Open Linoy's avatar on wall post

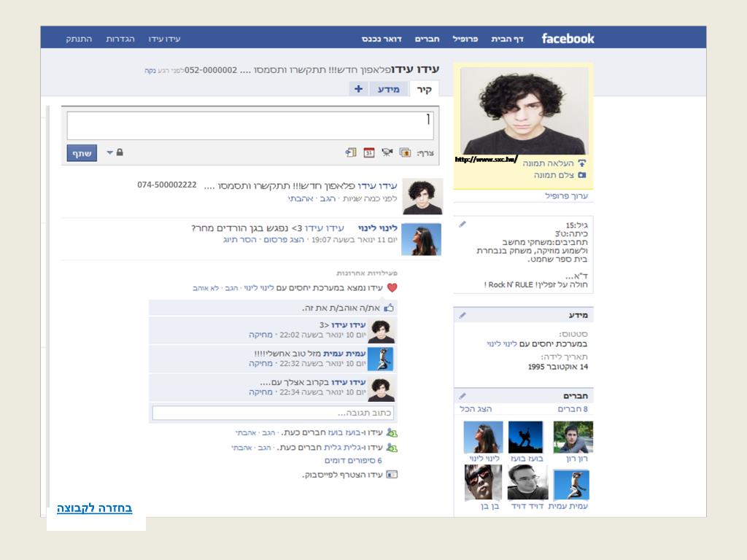click(421, 239)
